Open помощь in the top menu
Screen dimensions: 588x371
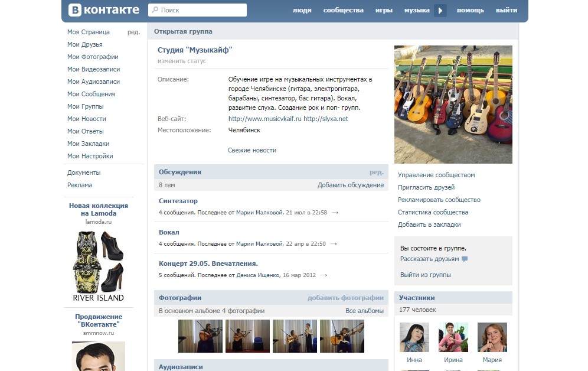[x=471, y=10]
